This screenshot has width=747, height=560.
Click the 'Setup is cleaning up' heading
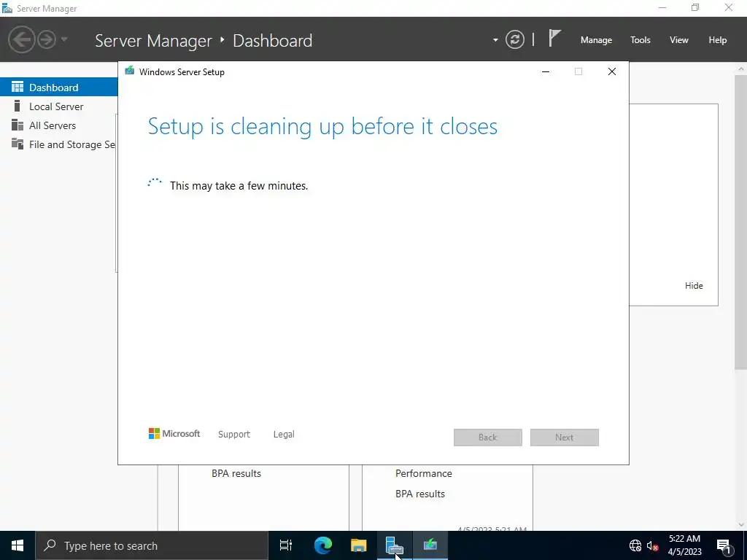point(322,126)
